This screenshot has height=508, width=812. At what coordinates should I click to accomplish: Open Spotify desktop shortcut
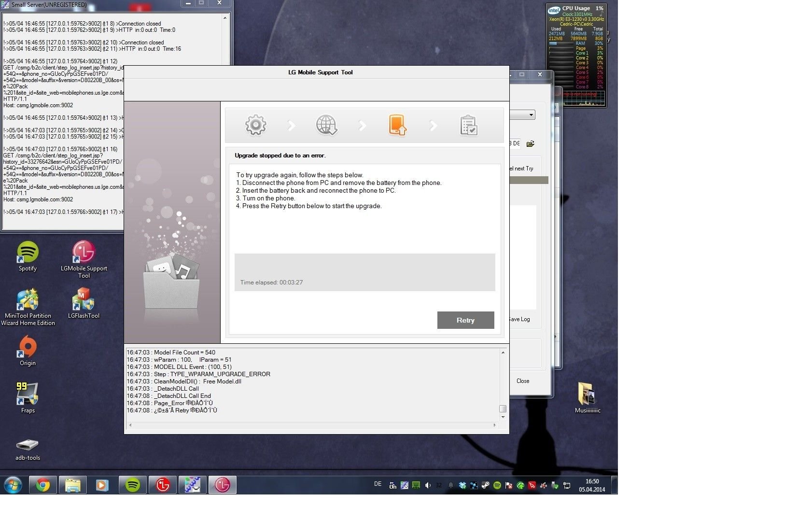(x=28, y=256)
